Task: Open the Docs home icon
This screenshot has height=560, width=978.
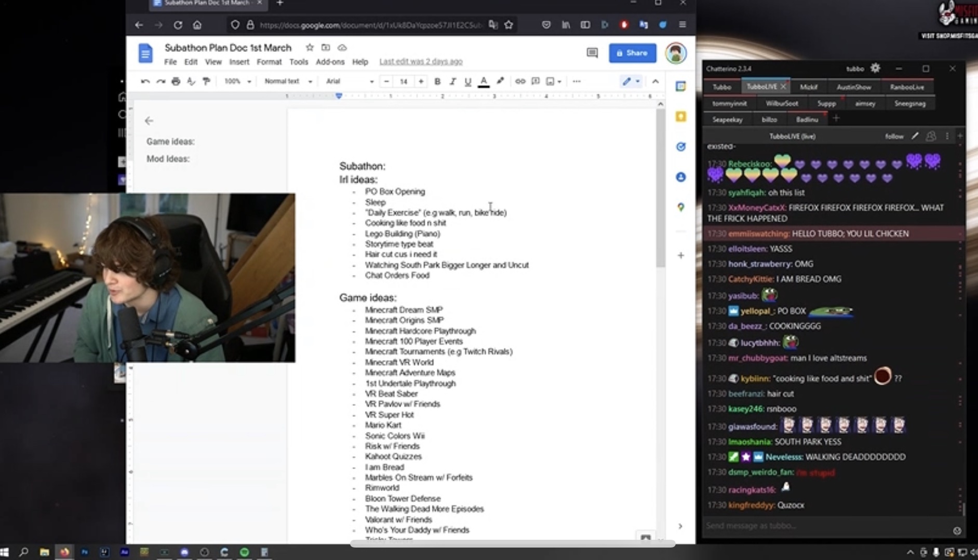Action: 145,53
